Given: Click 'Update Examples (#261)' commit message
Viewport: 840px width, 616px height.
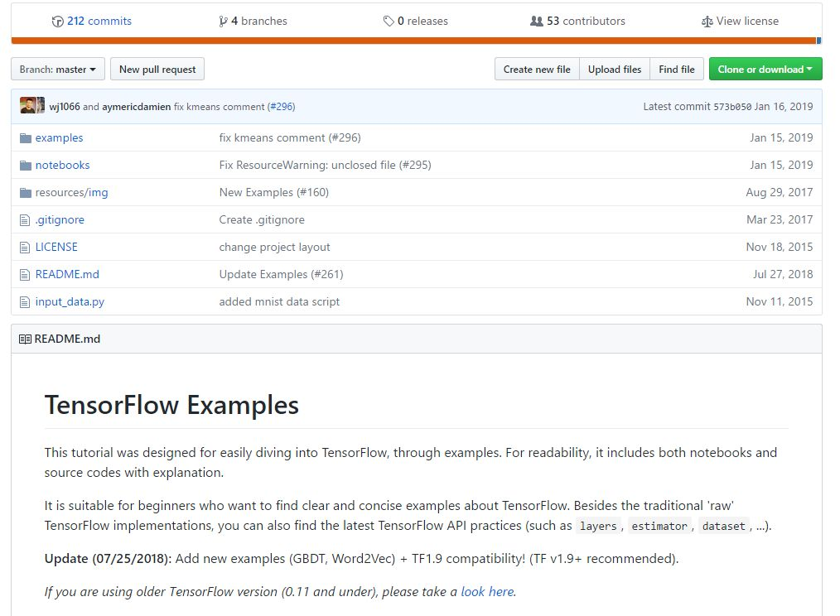Looking at the screenshot, I should coord(282,274).
